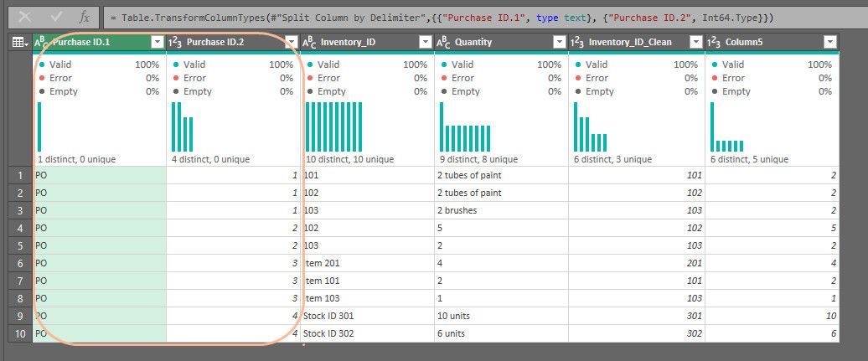Screen dimensions: 868x361
Task: Click Column5 cell with value 6
Action: 772,333
